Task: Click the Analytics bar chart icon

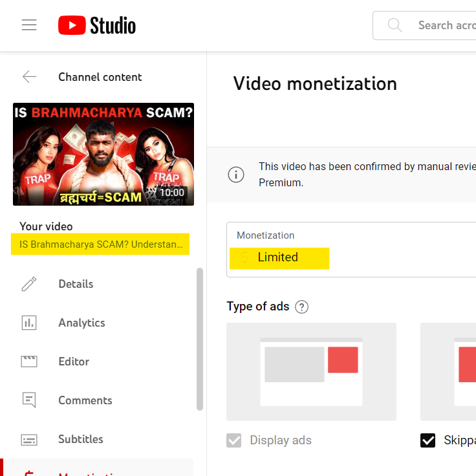Action: (x=29, y=323)
